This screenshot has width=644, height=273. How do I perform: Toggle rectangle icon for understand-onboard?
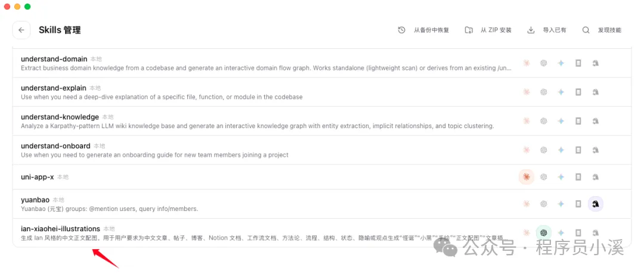pos(578,150)
